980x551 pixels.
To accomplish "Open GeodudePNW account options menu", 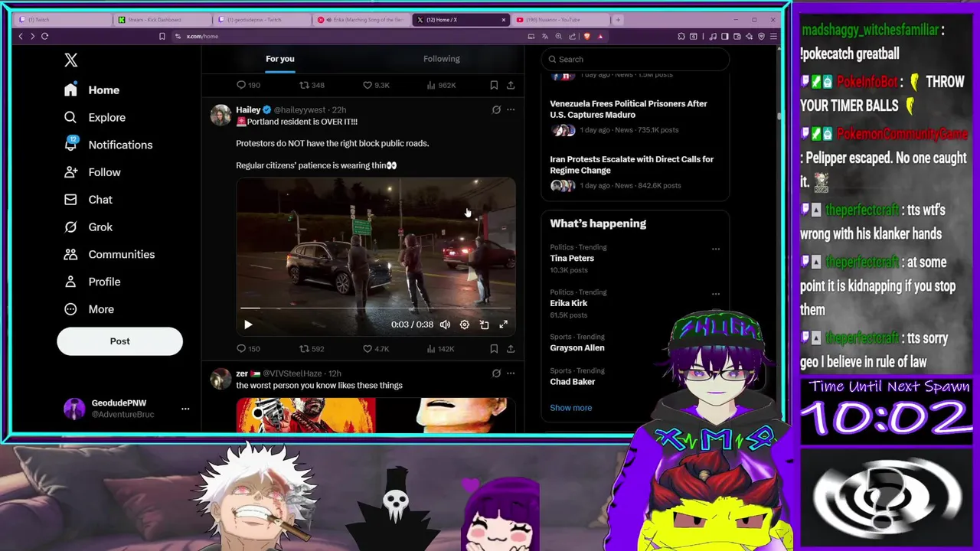I will (x=185, y=409).
